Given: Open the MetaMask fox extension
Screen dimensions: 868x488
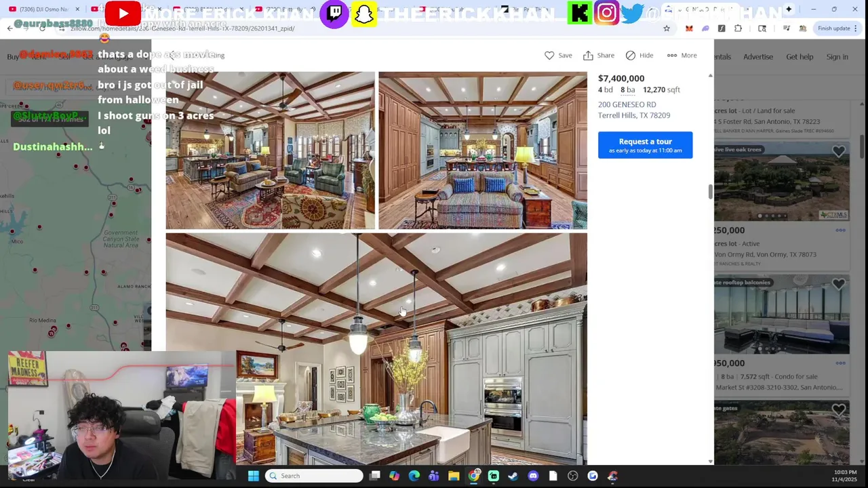Looking at the screenshot, I should [689, 28].
